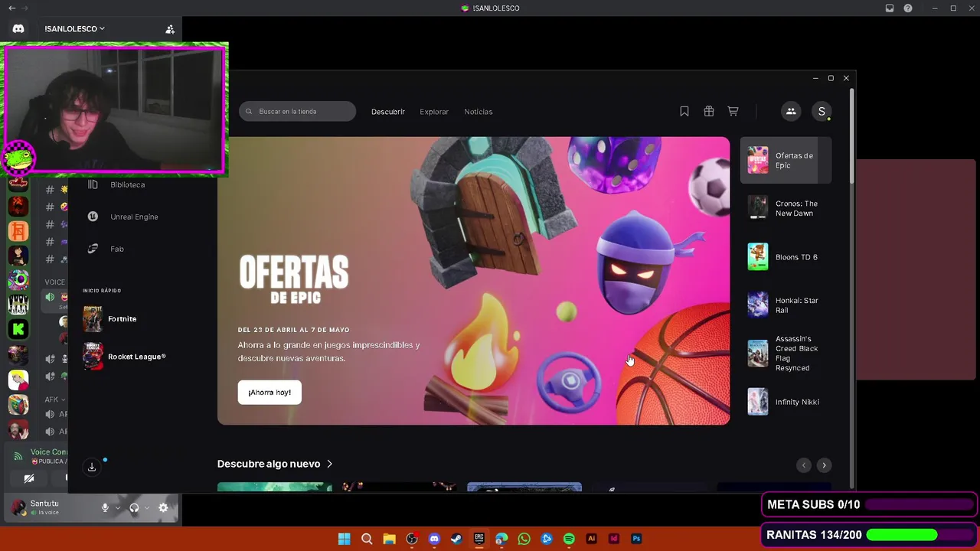Open headphones output options arrow
This screenshot has width=980, height=551.
[147, 508]
